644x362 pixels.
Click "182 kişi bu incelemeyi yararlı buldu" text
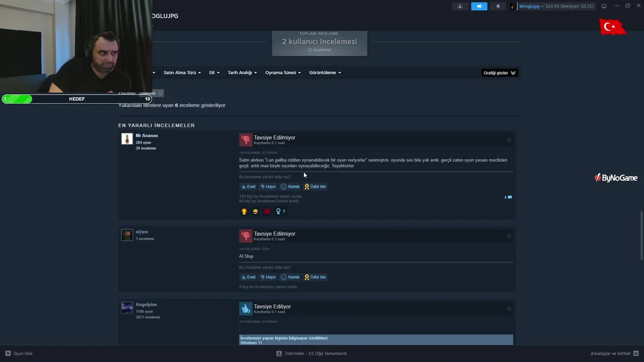[x=270, y=197]
